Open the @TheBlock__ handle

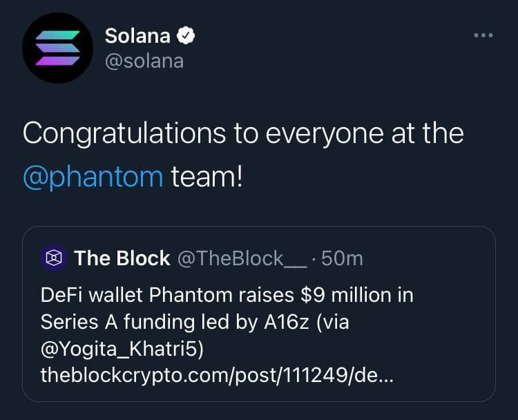click(241, 258)
